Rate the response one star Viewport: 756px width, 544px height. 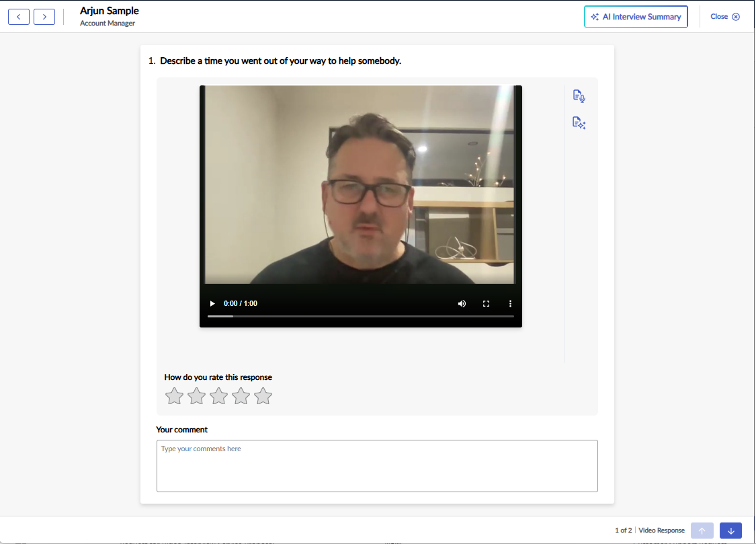(175, 397)
